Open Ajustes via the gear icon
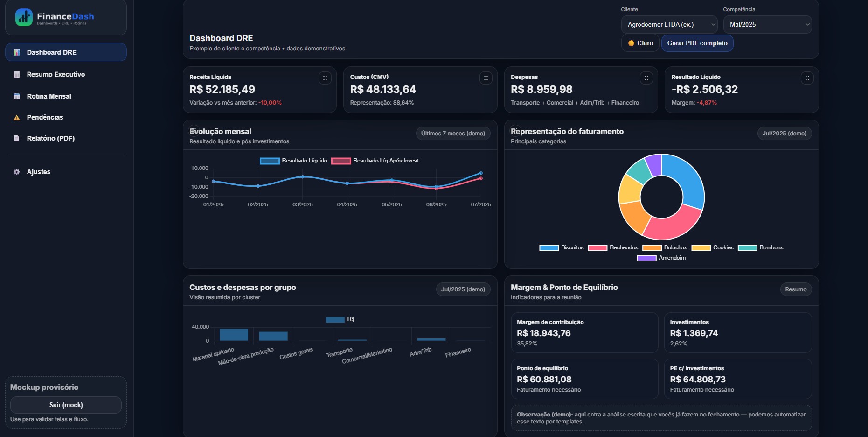The image size is (868, 437). tap(16, 172)
